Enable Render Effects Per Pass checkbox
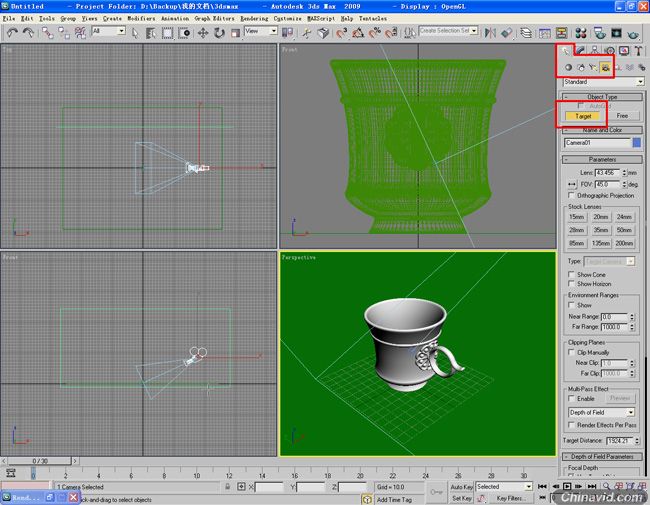The height and width of the screenshot is (505, 650). (x=571, y=425)
